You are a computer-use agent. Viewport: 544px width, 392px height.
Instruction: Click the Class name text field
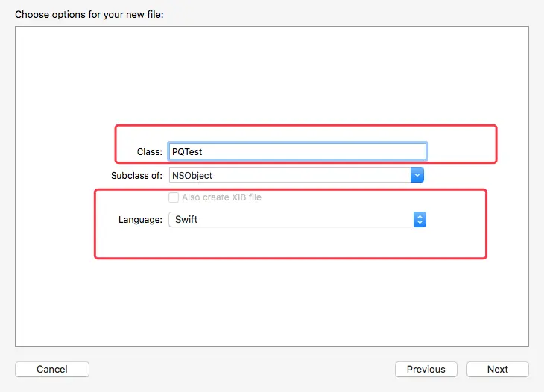298,151
